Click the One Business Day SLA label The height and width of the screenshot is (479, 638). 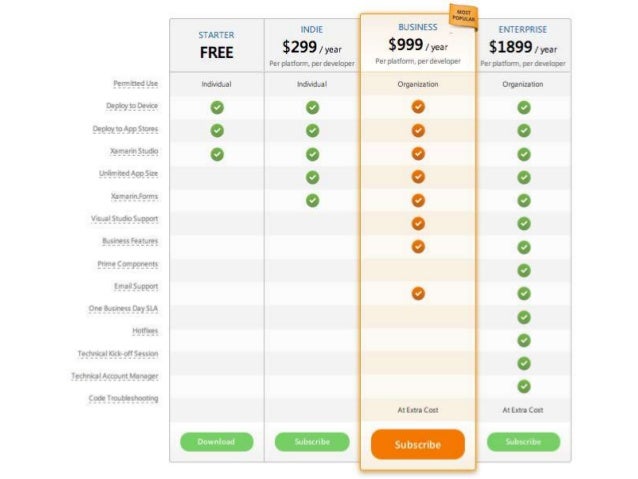(123, 308)
